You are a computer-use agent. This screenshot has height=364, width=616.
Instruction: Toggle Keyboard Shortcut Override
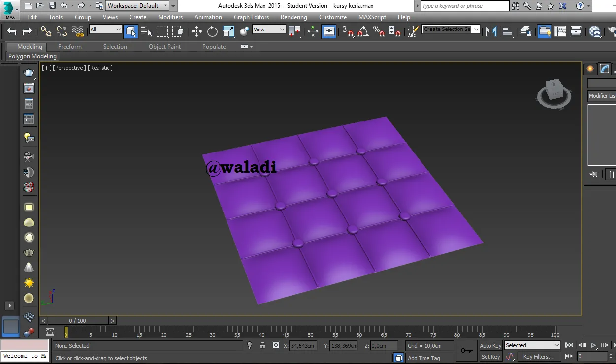pos(328,31)
